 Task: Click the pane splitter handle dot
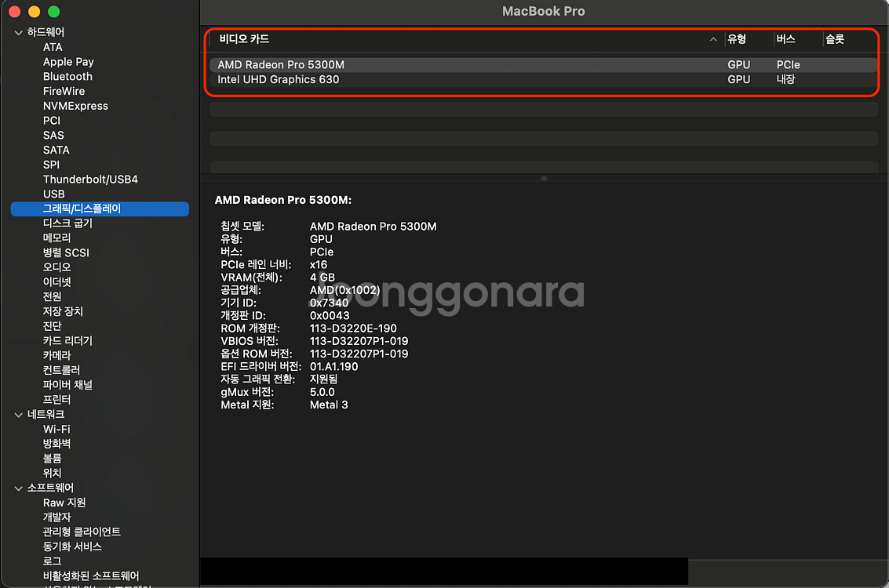(x=545, y=179)
